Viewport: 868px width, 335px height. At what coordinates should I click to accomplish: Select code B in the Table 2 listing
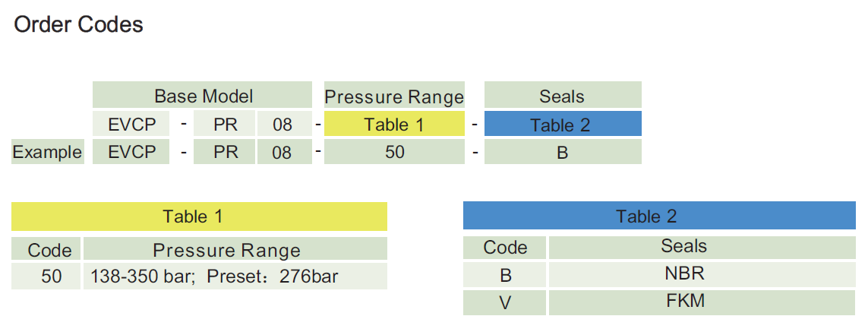click(505, 275)
